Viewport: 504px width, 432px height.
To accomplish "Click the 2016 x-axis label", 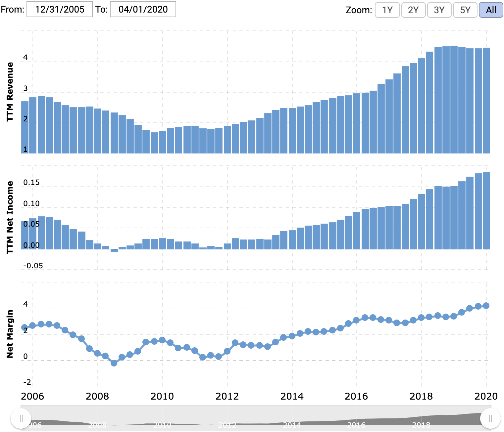I will tap(356, 396).
